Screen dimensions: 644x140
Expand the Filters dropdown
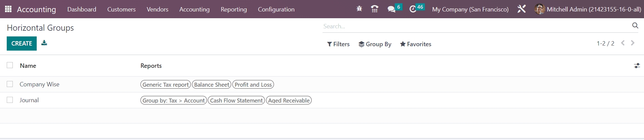tap(338, 44)
